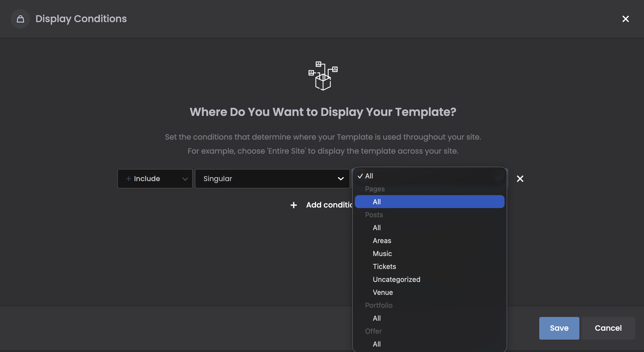Viewport: 644px width, 352px height.
Task: Select the Music option
Action: (x=382, y=254)
